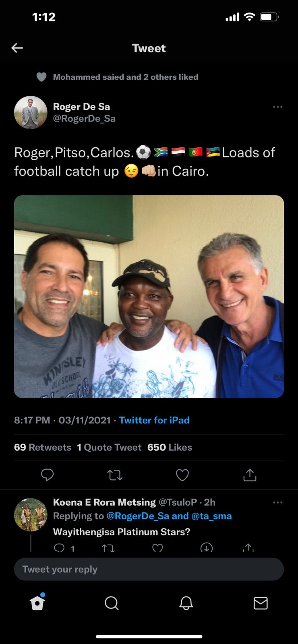The height and width of the screenshot is (644, 298).
Task: Open the Search tab
Action: click(x=112, y=603)
